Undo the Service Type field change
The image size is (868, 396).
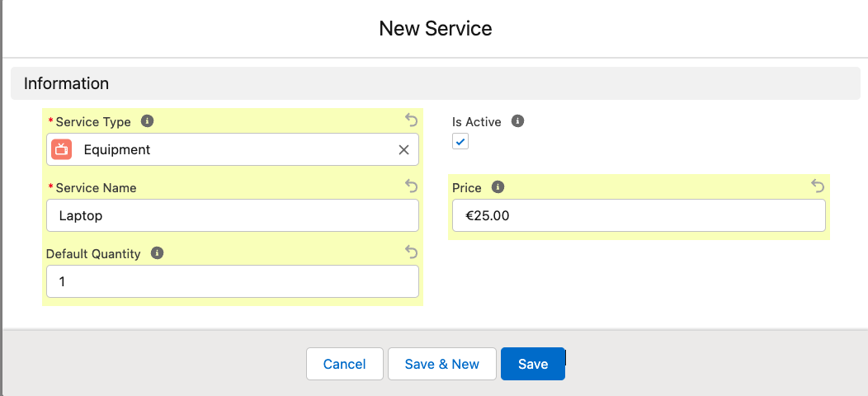[411, 120]
